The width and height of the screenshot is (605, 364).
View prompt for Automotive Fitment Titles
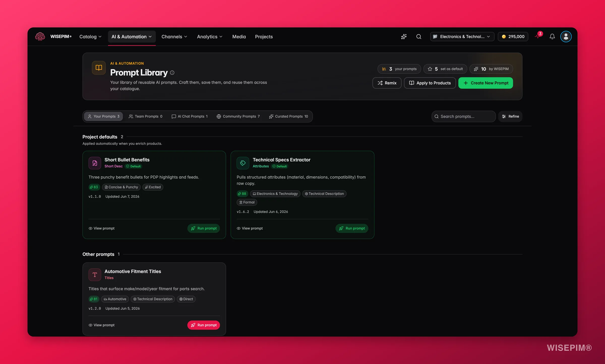[102, 325]
